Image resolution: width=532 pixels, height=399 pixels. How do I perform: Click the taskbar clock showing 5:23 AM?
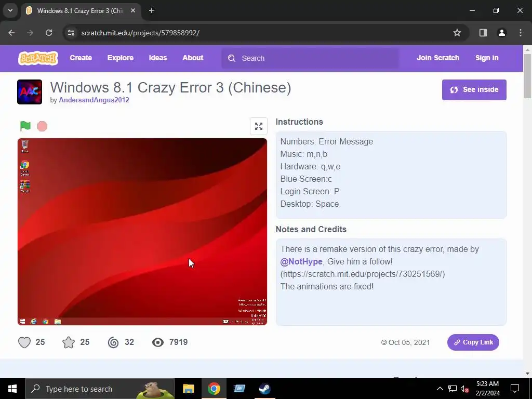[x=487, y=389]
